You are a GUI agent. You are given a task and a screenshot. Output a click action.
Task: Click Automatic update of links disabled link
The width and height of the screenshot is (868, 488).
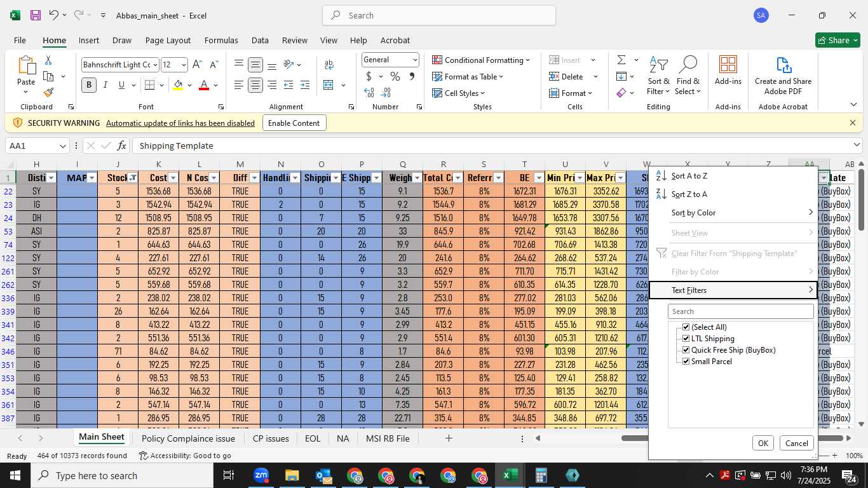coord(180,123)
